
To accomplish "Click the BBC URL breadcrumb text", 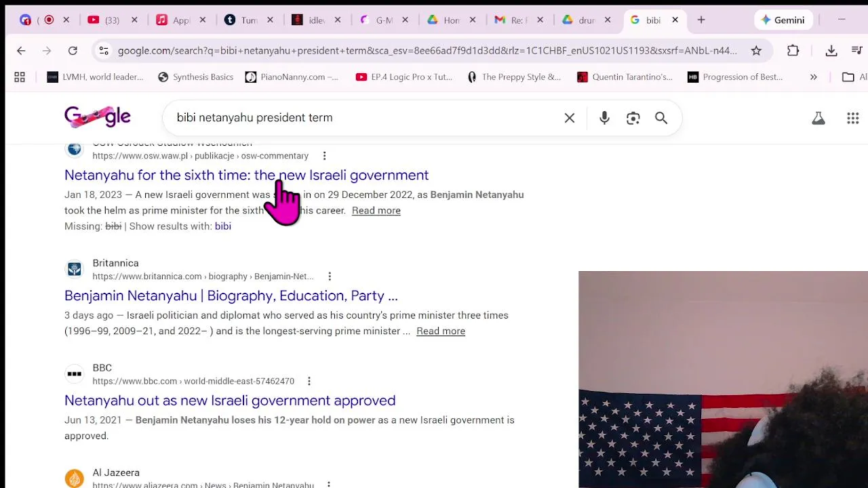I will [x=193, y=382].
